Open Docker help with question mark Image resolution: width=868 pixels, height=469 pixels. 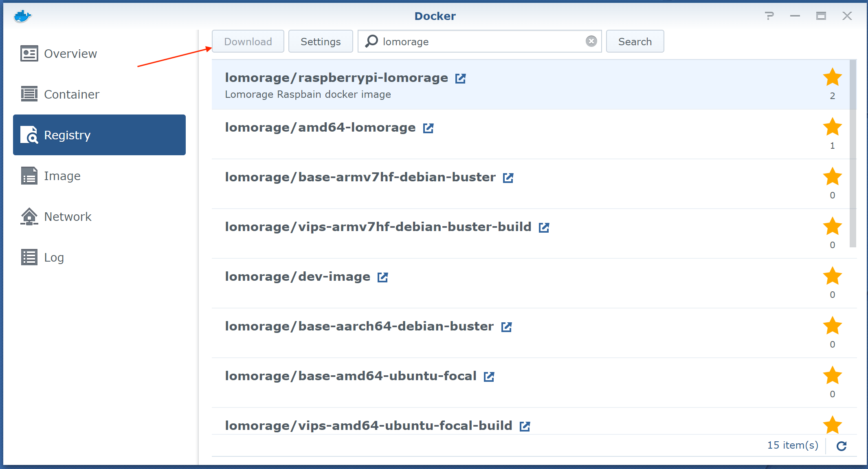tap(769, 16)
